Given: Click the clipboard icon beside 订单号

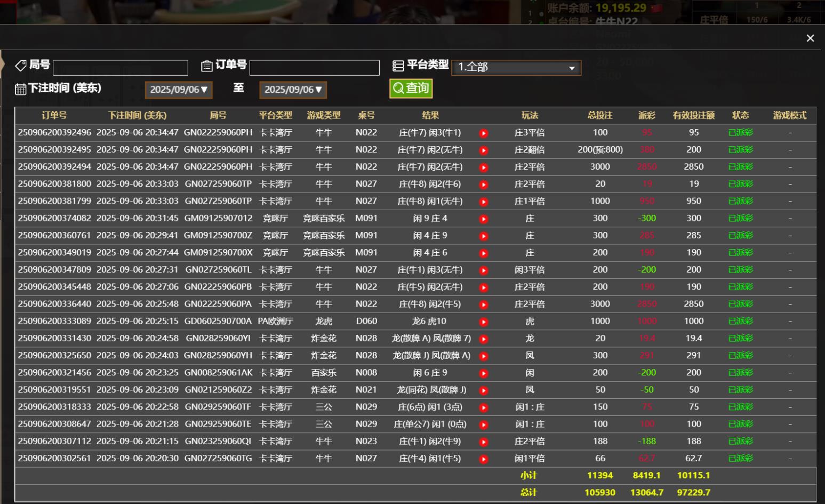Looking at the screenshot, I should tap(206, 66).
